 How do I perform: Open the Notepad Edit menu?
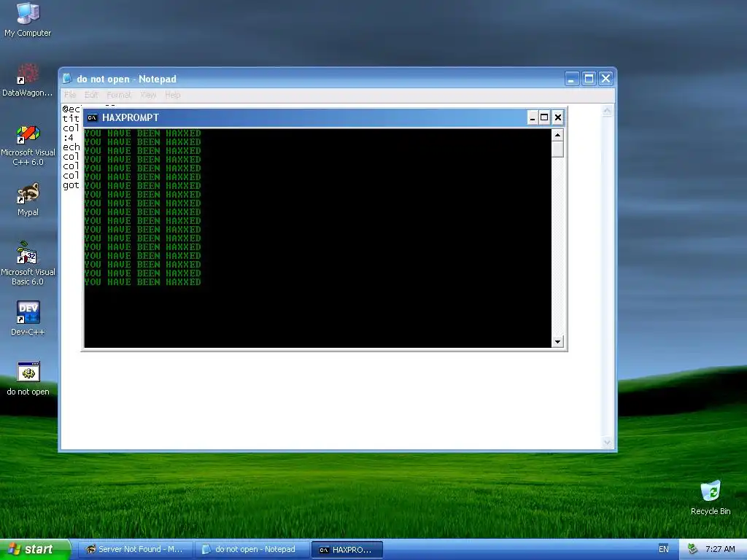pyautogui.click(x=91, y=95)
